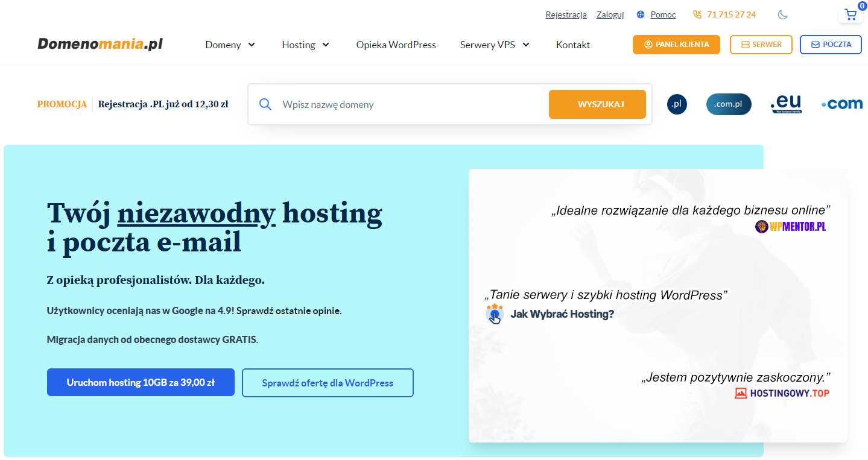Click the quote Idealne rozwiązanie dla każdego biznesu online
Image resolution: width=868 pixels, height=460 pixels.
coord(691,210)
